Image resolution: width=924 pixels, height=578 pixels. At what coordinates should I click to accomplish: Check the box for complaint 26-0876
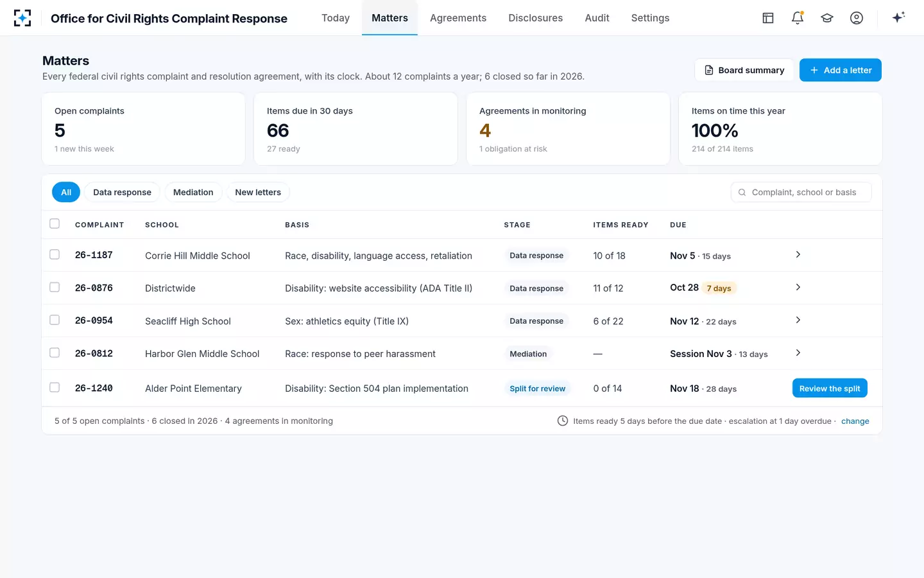pos(55,287)
